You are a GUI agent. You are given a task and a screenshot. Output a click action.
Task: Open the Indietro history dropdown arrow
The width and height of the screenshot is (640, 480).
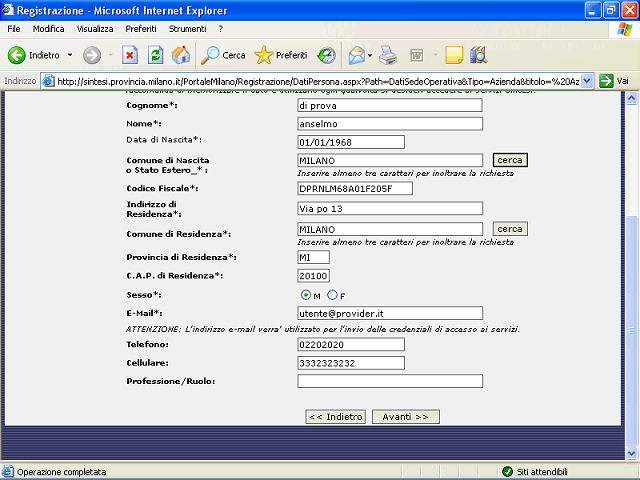[x=70, y=55]
